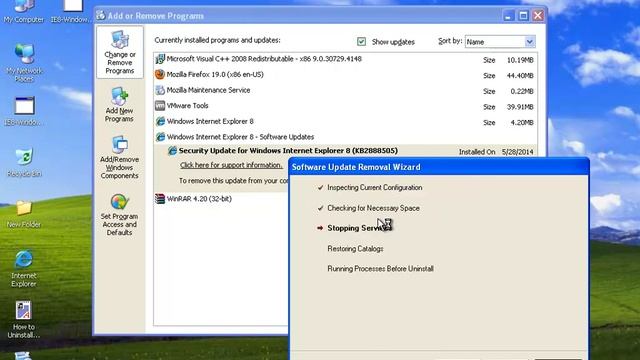Click Checking for Necessary Space step
640x360 pixels.
coord(373,208)
